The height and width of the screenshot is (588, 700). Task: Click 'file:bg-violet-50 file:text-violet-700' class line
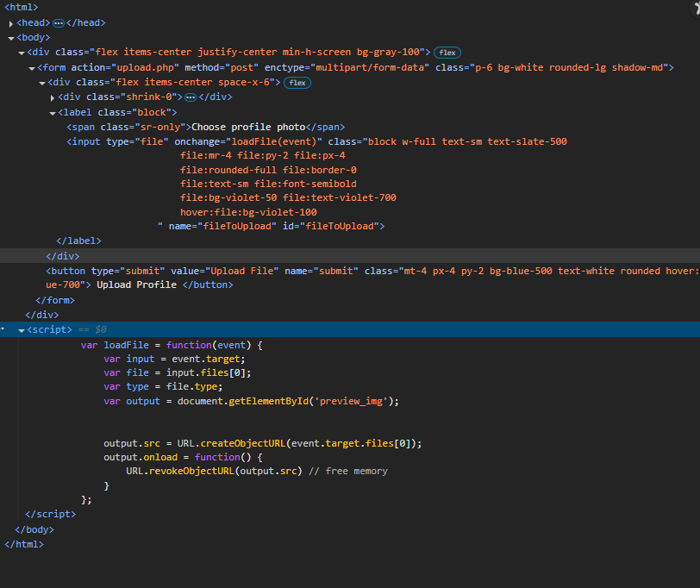[x=289, y=197]
